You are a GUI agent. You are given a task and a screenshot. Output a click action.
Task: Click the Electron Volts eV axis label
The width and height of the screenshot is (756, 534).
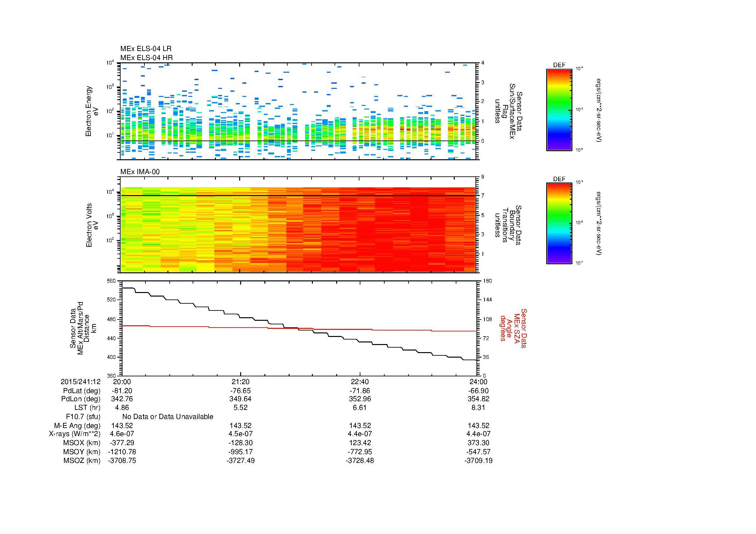coord(92,225)
